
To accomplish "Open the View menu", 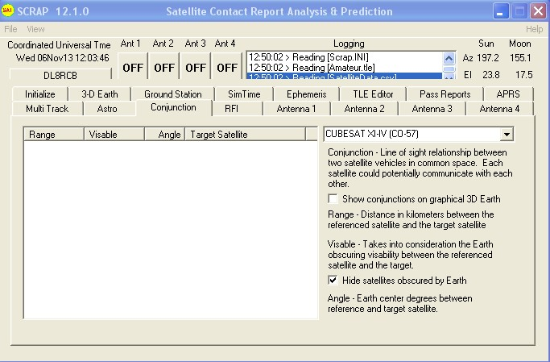I will pyautogui.click(x=35, y=29).
